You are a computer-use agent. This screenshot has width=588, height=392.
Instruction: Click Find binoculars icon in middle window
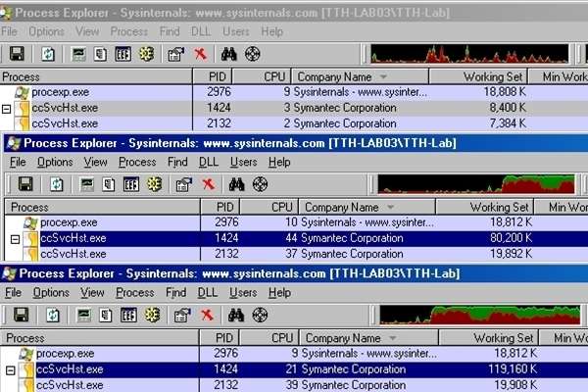(236, 184)
